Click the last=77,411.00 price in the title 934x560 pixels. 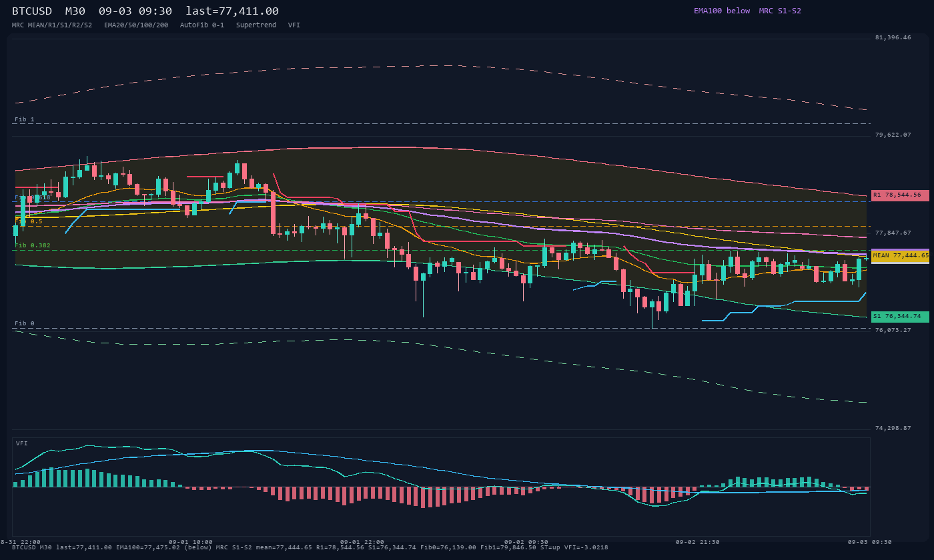(232, 11)
